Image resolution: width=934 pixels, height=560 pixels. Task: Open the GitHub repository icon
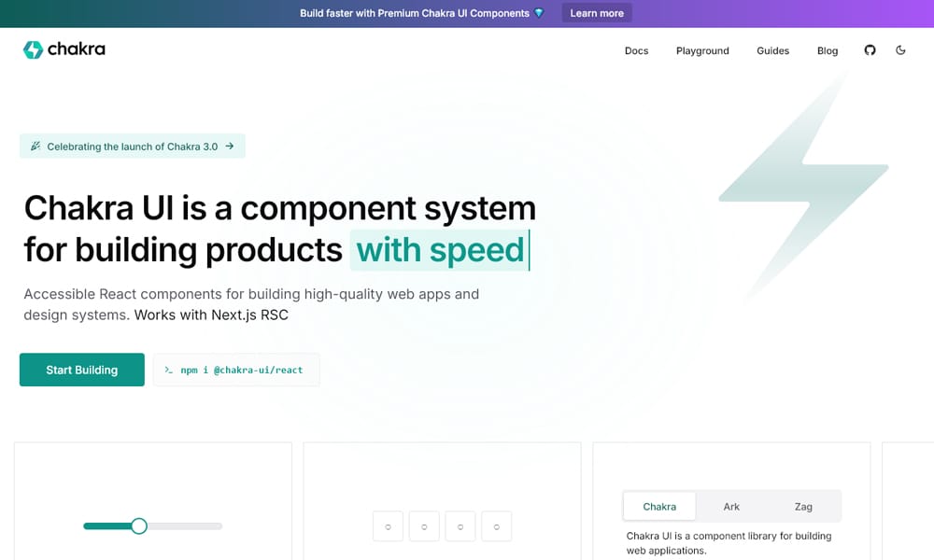click(870, 50)
